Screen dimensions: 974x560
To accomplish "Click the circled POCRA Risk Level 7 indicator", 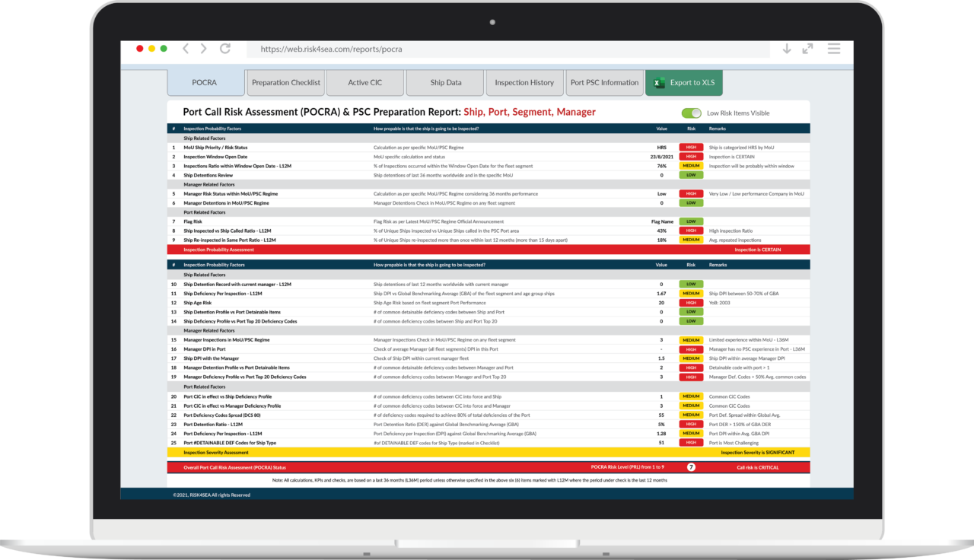I will pos(689,467).
